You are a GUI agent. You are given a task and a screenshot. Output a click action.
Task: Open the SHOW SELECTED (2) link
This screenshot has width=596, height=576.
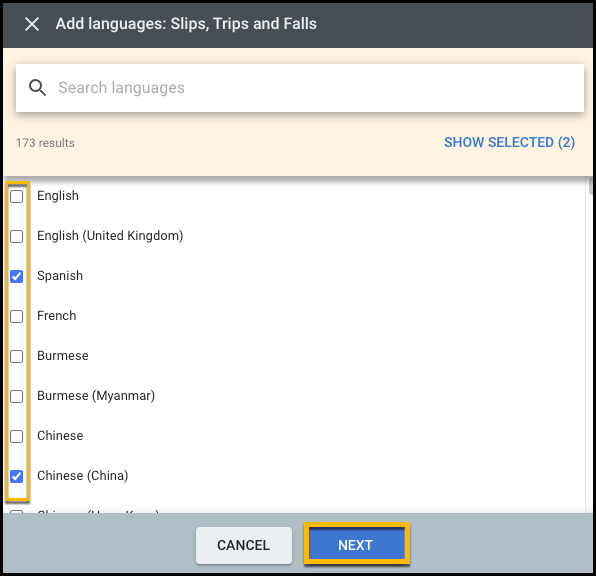click(509, 142)
